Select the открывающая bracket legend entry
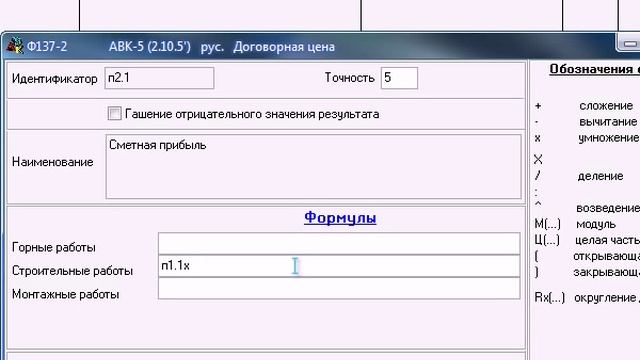 coord(607,256)
